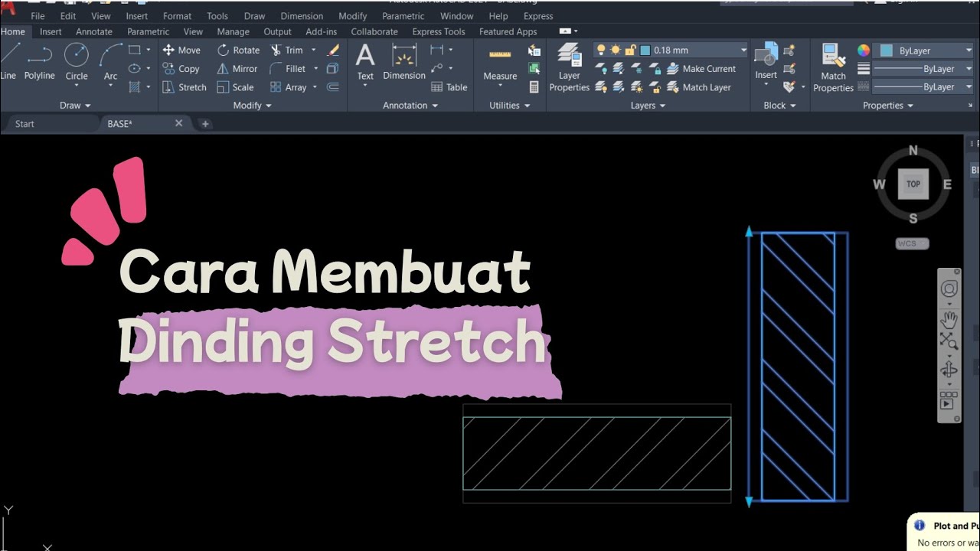Click the TOP face of ViewCube

[913, 184]
